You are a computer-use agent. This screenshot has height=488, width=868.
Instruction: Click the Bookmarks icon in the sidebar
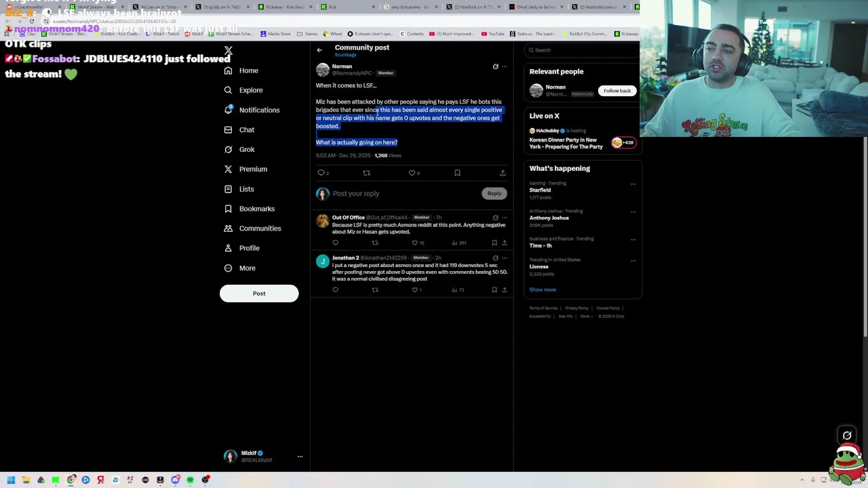[228, 209]
